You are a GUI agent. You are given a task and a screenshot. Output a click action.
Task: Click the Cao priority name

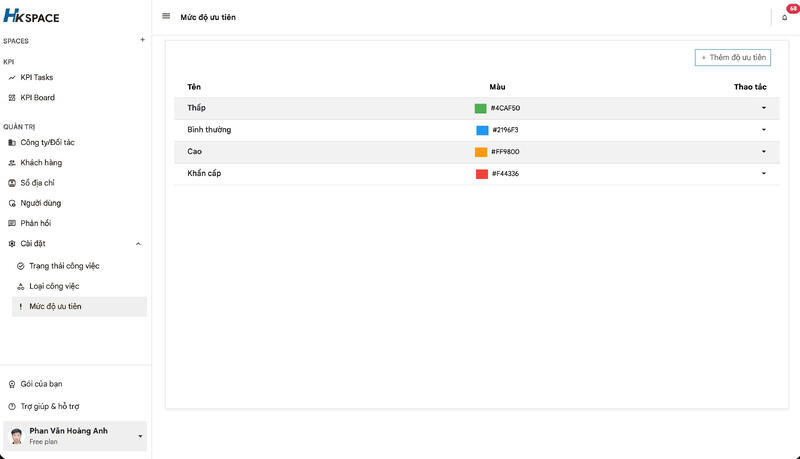coord(194,151)
